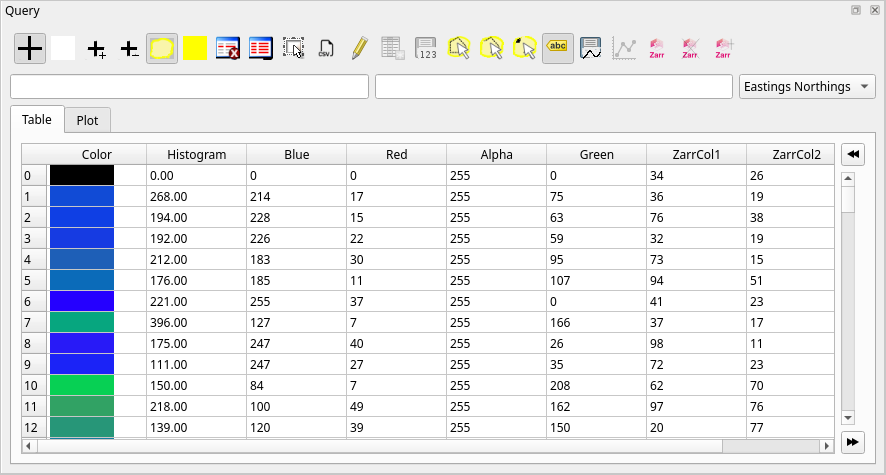Click the right empty text field

(554, 86)
